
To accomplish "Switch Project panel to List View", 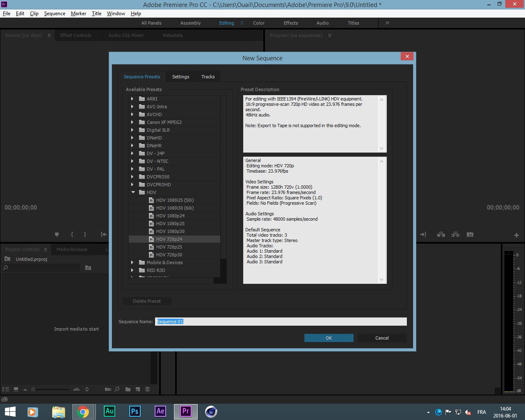I will point(6,389).
